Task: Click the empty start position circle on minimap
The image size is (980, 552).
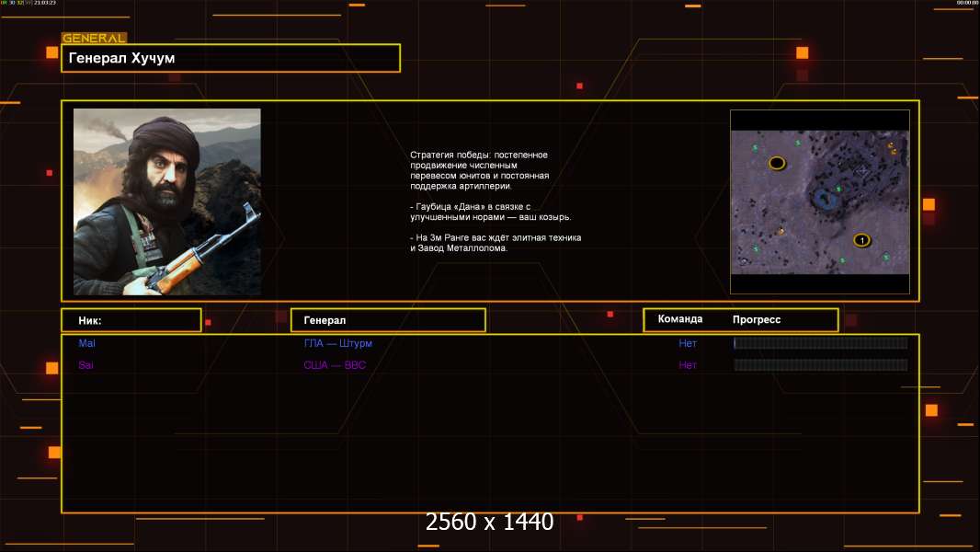Action: pos(777,163)
